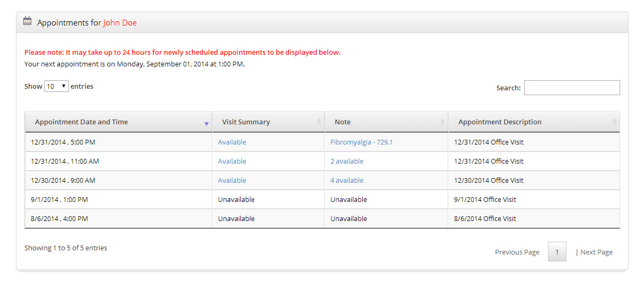644x288 pixels.
Task: Go to Previous Page
Action: click(517, 252)
